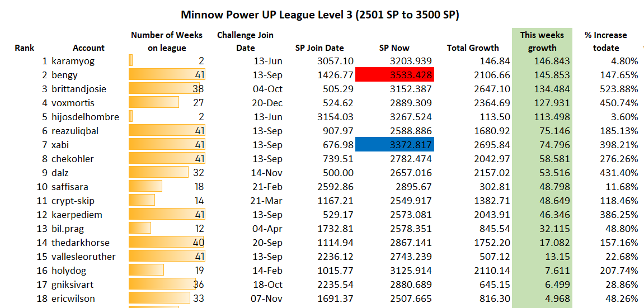The height and width of the screenshot is (308, 644).
Task: Click the Account column header
Action: click(x=89, y=48)
